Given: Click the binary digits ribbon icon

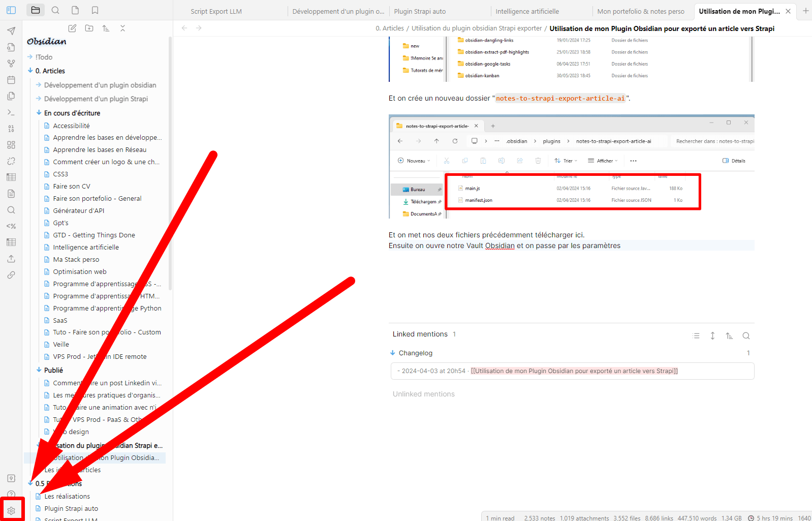Looking at the screenshot, I should [11, 129].
